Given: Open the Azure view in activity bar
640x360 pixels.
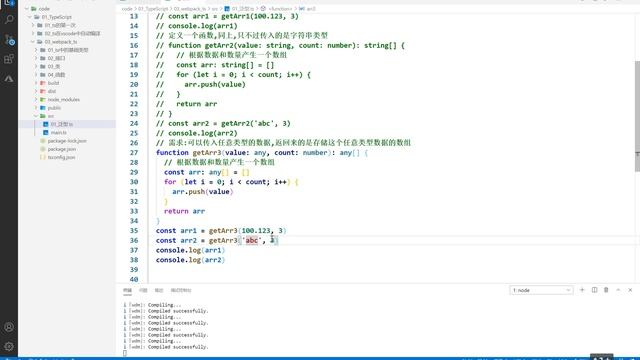Looking at the screenshot, I should [9, 78].
